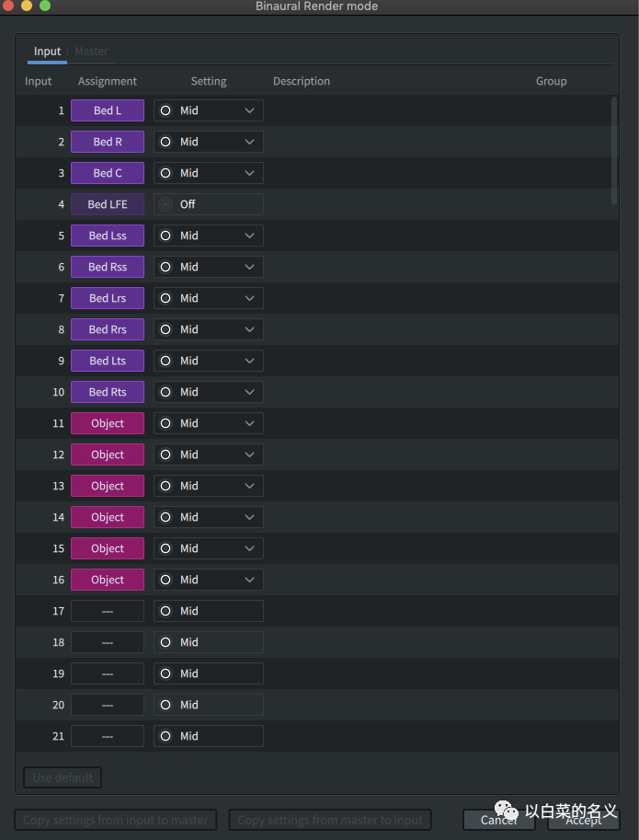Screen dimensions: 639x840
Task: Expand the render mode dropdown for Bed Rrs
Action: (x=209, y=329)
